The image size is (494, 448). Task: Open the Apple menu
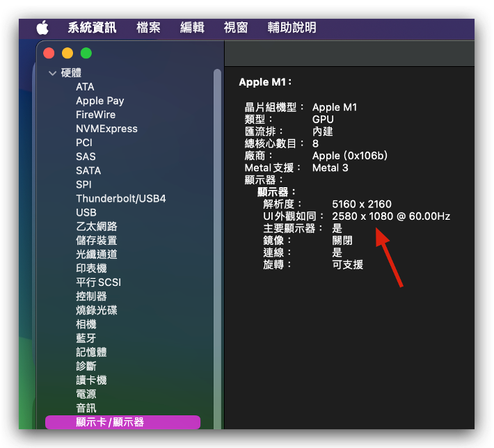(x=42, y=28)
